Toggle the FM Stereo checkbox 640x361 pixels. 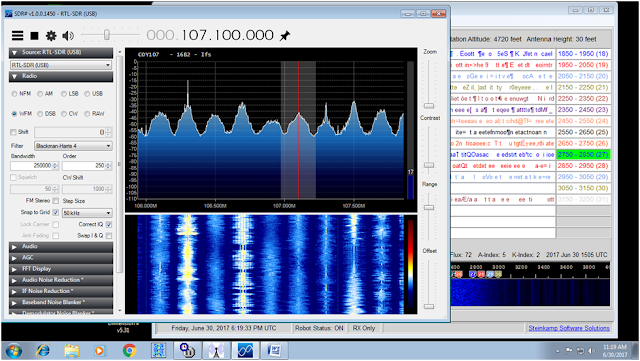[56, 201]
